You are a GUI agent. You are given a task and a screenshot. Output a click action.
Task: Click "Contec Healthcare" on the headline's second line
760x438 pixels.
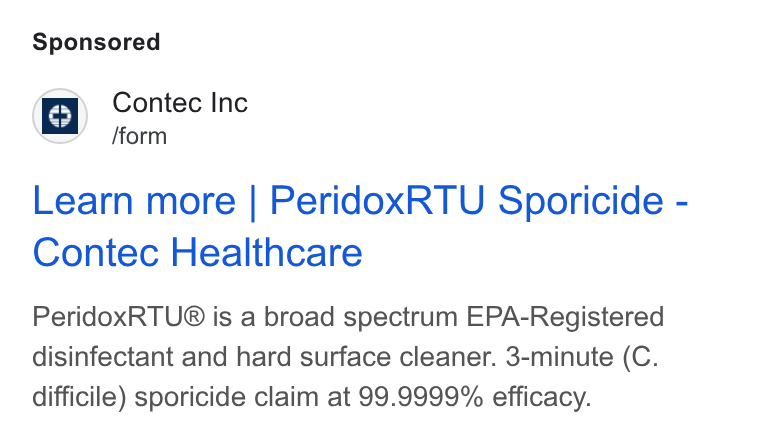(x=197, y=252)
